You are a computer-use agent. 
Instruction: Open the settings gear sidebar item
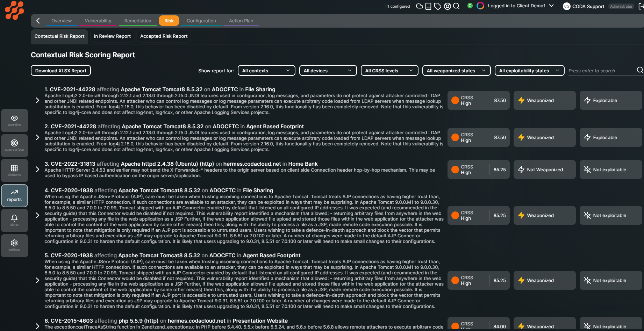coord(14,245)
